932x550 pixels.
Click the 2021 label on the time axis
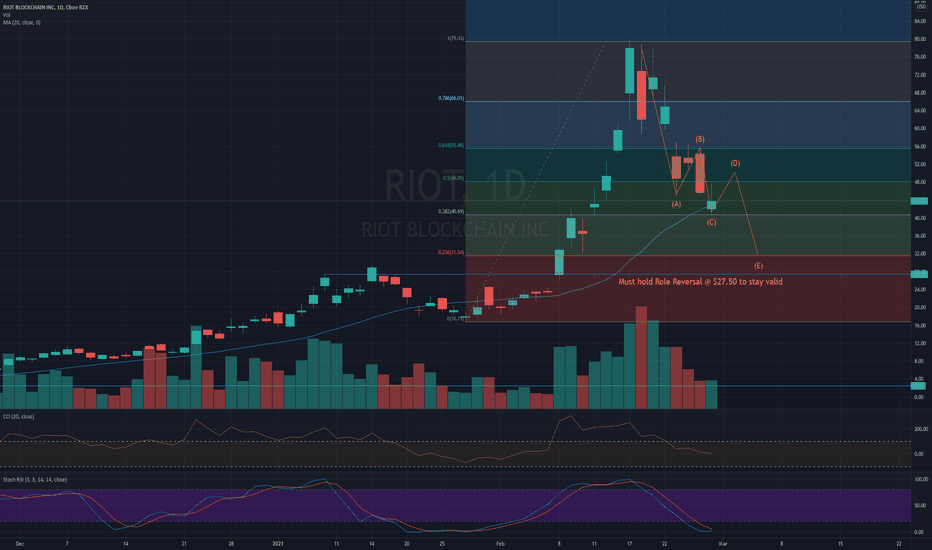coord(278,543)
